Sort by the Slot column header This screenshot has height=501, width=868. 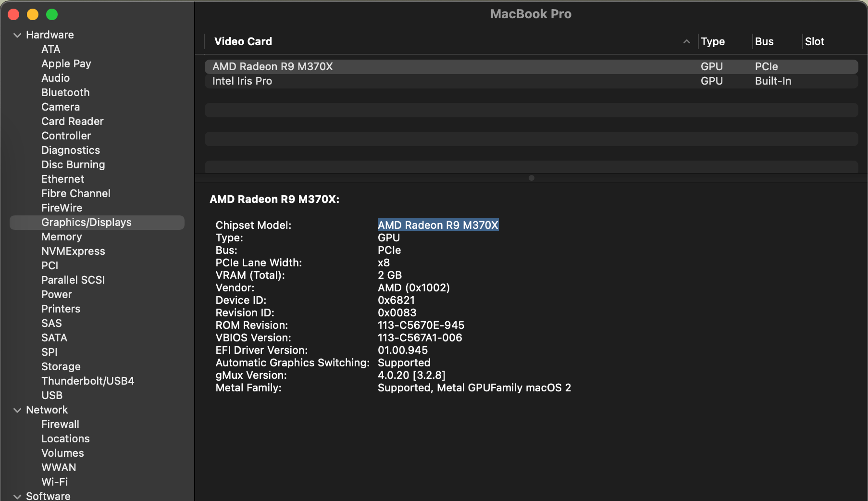tap(815, 41)
